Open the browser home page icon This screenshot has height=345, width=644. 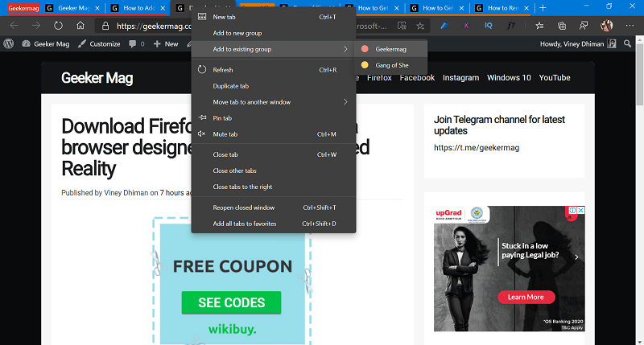click(80, 26)
